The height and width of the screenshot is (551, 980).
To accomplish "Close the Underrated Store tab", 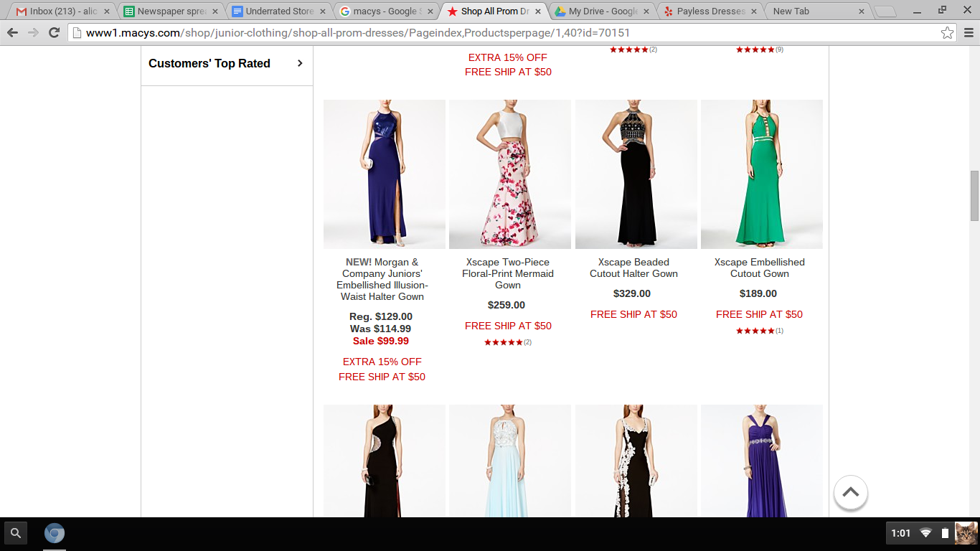I will [x=323, y=11].
